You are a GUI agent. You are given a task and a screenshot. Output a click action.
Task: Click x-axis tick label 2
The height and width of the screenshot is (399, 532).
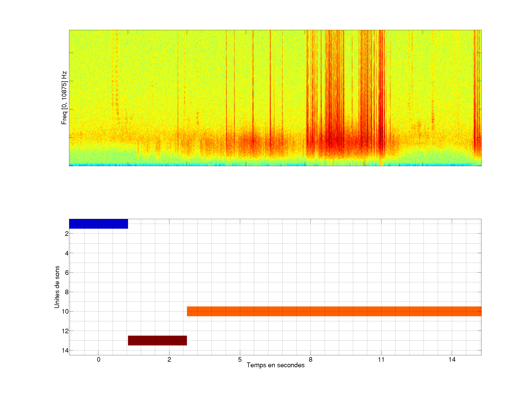click(169, 359)
